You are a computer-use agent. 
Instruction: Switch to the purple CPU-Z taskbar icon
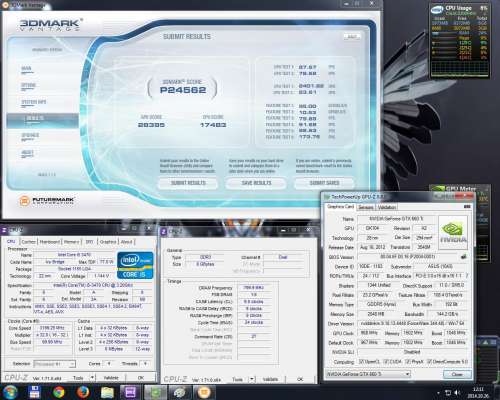pos(131,393)
